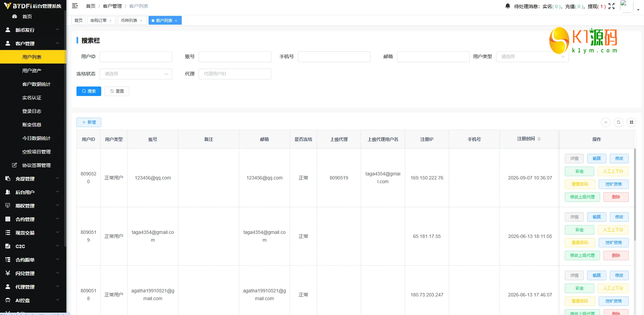
Task: Open 用户资产 in sidebar
Action: click(33, 70)
